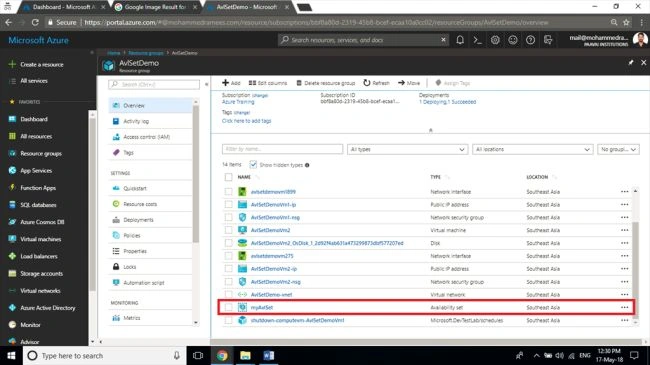Click the SQL databases sidebar icon

[12, 205]
